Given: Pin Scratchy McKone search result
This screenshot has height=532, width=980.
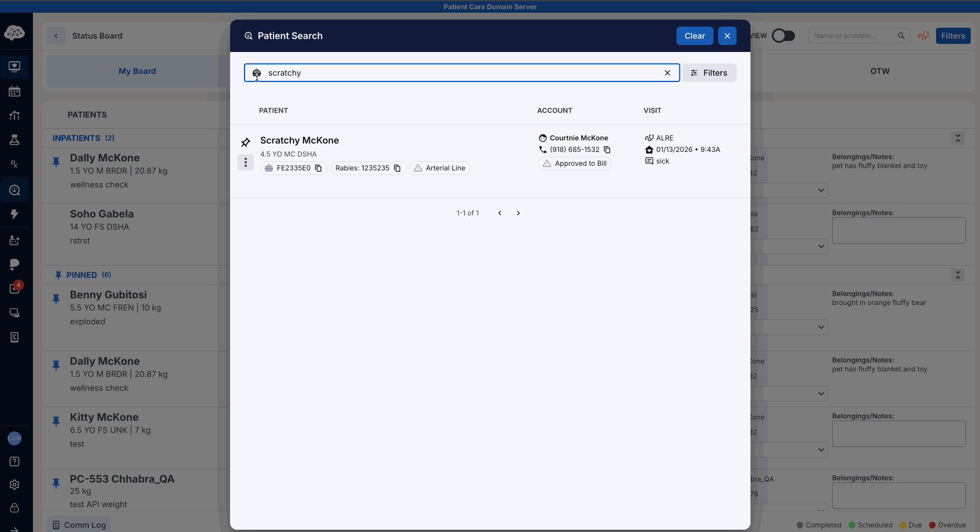Looking at the screenshot, I should click(x=246, y=142).
